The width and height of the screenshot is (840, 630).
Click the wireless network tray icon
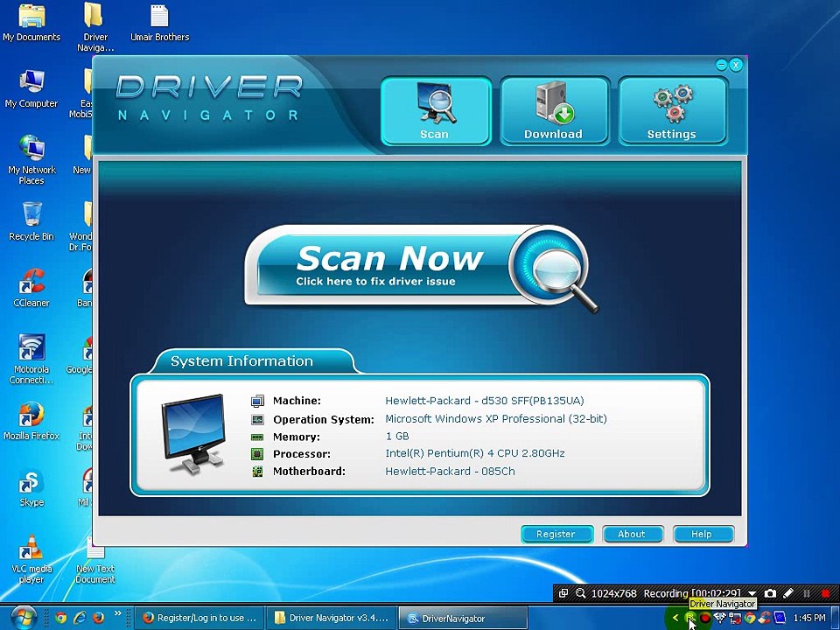click(720, 618)
